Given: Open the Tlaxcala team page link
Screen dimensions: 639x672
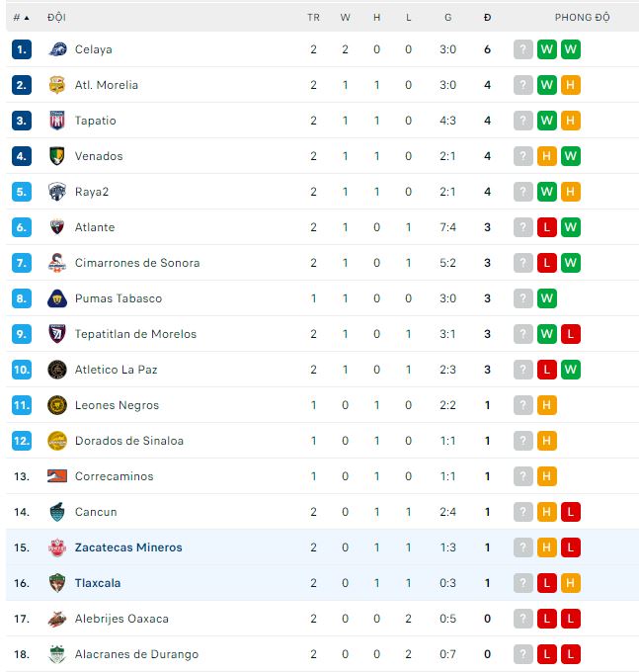Looking at the screenshot, I should (x=98, y=583).
